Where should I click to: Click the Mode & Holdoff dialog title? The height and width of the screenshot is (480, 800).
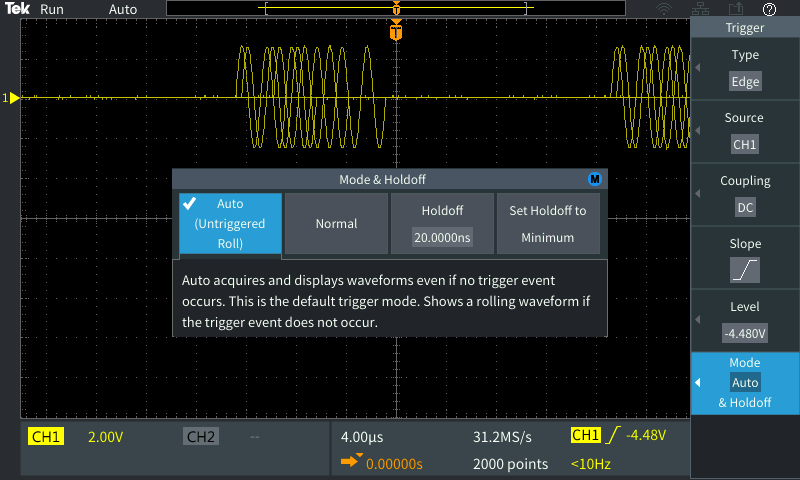pos(382,180)
